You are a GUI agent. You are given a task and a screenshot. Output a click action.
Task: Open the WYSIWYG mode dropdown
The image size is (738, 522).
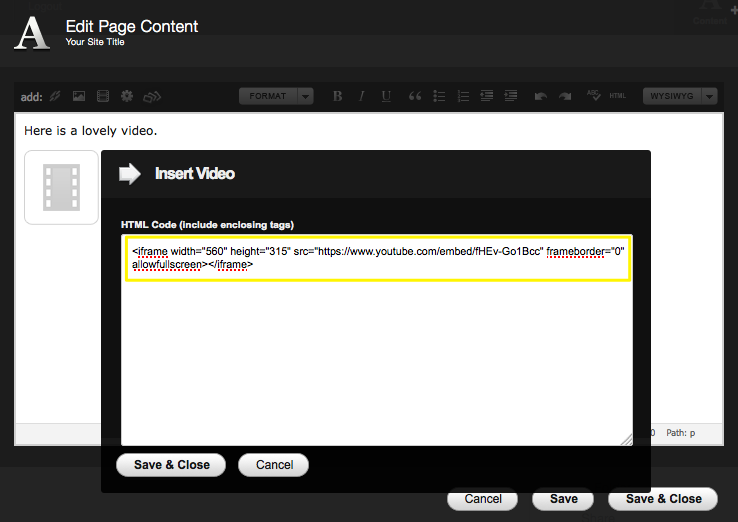point(680,96)
